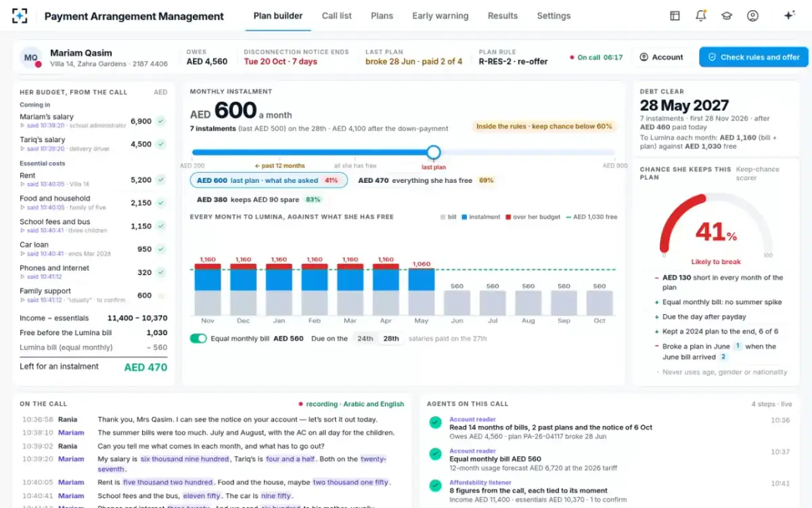This screenshot has width=812, height=508.
Task: Click green check icon of Account reader 10:36 step
Action: (x=436, y=423)
